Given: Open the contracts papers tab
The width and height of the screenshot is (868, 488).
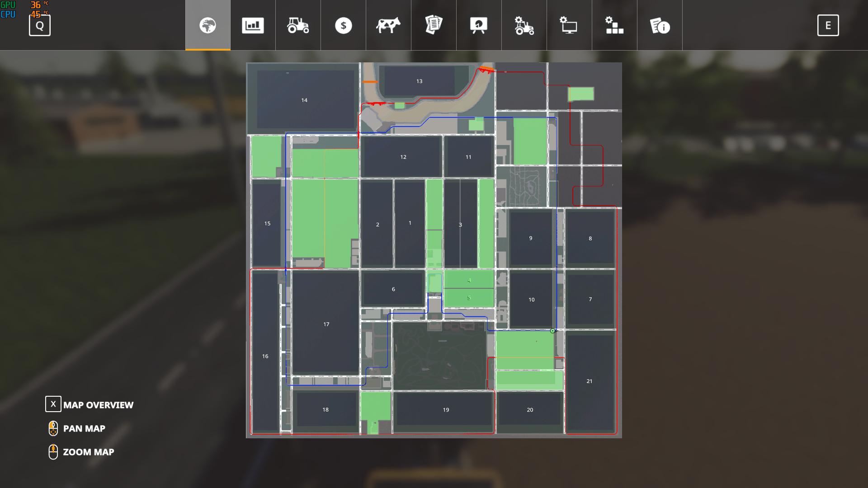Looking at the screenshot, I should click(434, 25).
